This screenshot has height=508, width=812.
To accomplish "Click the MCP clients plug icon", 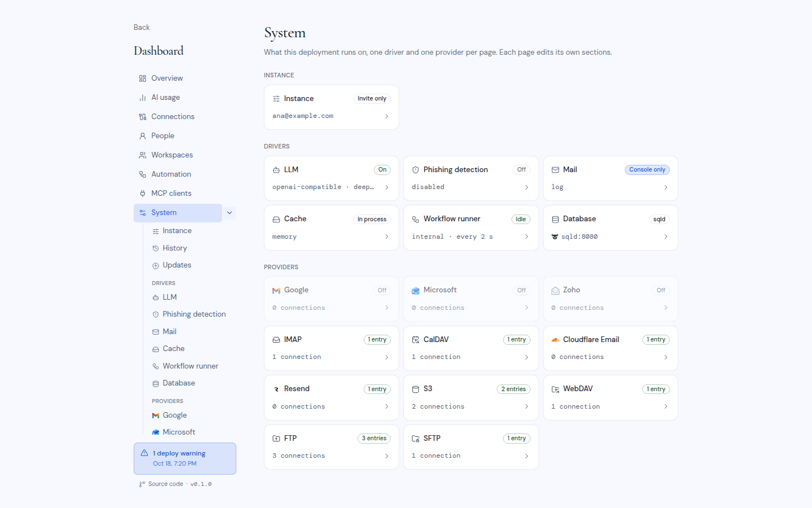I will tap(143, 194).
